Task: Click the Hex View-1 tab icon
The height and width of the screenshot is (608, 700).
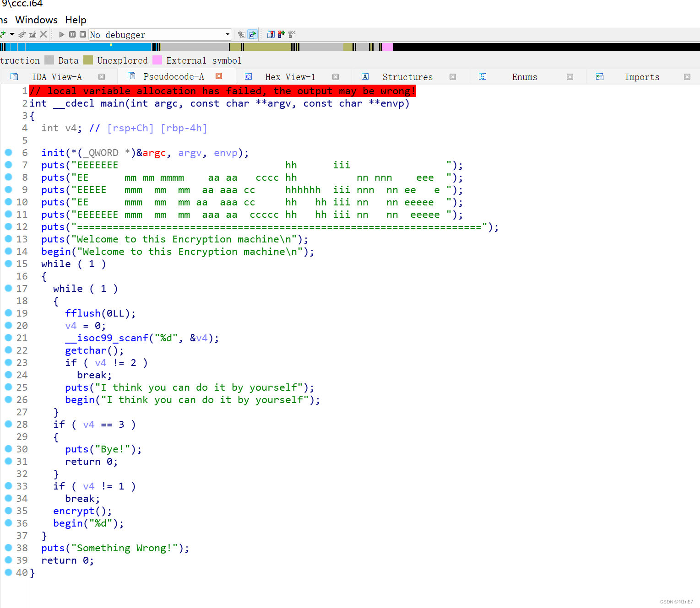Action: pos(249,76)
